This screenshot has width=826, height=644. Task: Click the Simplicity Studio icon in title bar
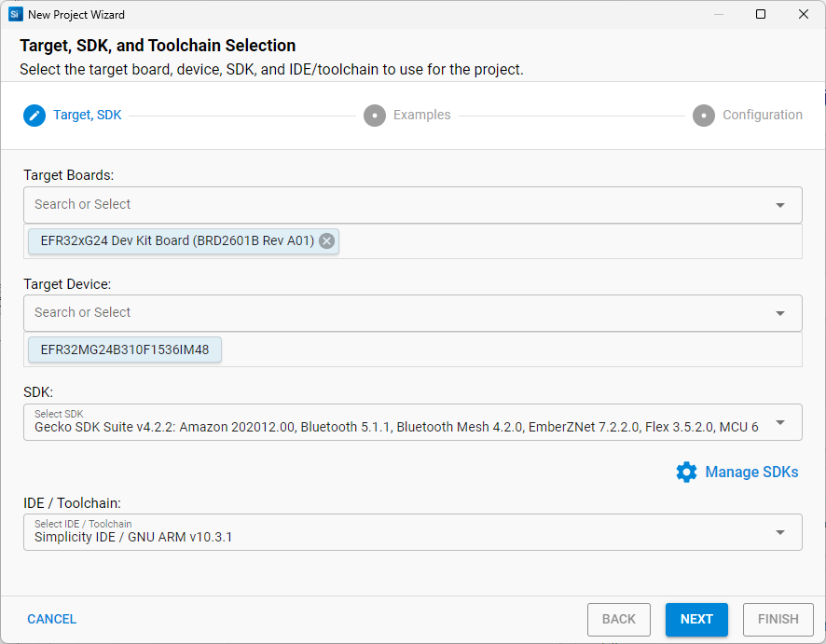14,14
